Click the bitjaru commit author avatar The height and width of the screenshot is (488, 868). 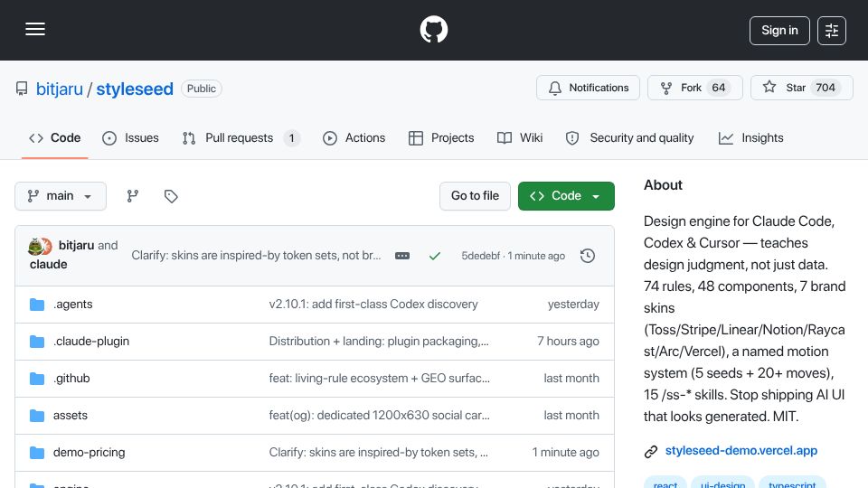[36, 246]
